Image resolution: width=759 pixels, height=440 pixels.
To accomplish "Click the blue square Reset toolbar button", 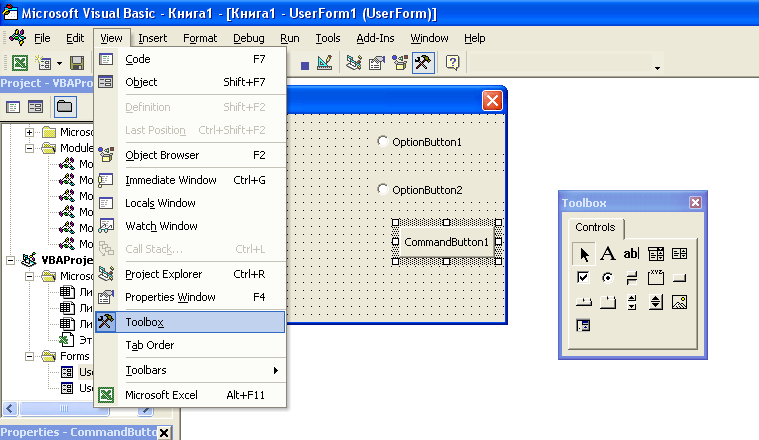I will 304,65.
